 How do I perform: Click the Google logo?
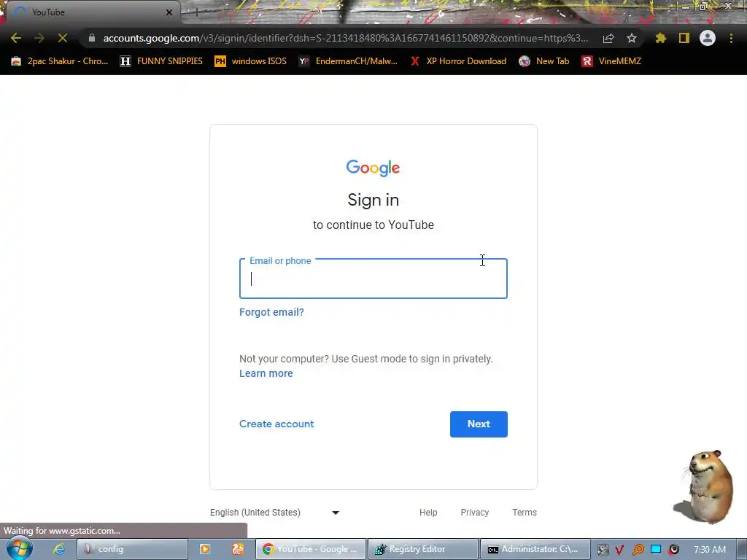pyautogui.click(x=373, y=168)
